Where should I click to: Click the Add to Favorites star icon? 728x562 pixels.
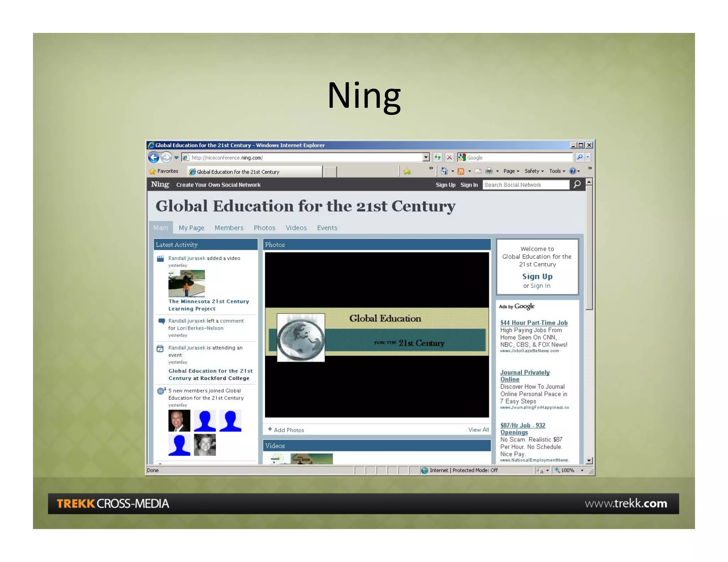tap(407, 172)
